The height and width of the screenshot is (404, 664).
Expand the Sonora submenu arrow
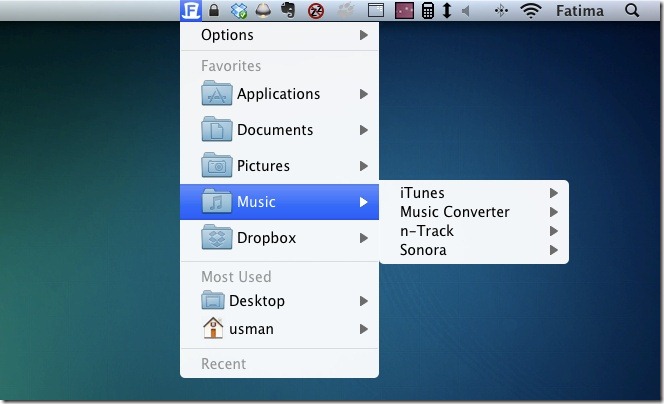pos(553,250)
